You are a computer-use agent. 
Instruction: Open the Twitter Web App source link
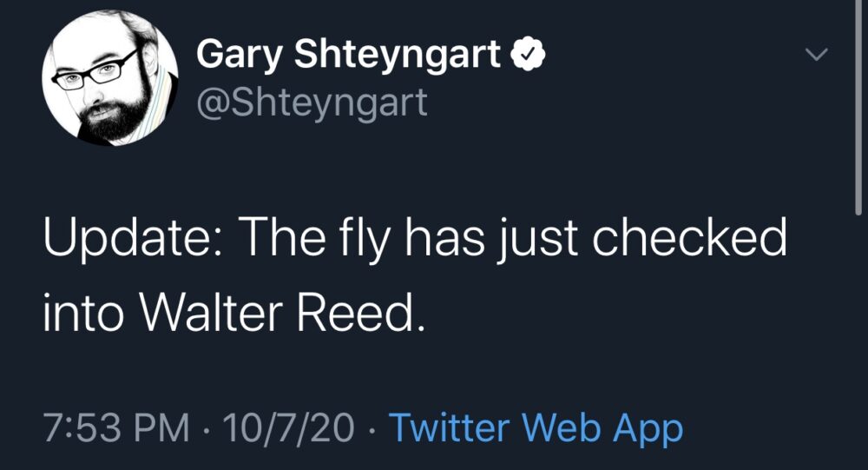[x=536, y=427]
